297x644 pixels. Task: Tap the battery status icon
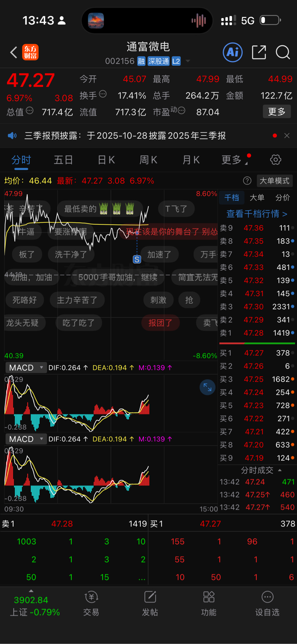click(270, 20)
